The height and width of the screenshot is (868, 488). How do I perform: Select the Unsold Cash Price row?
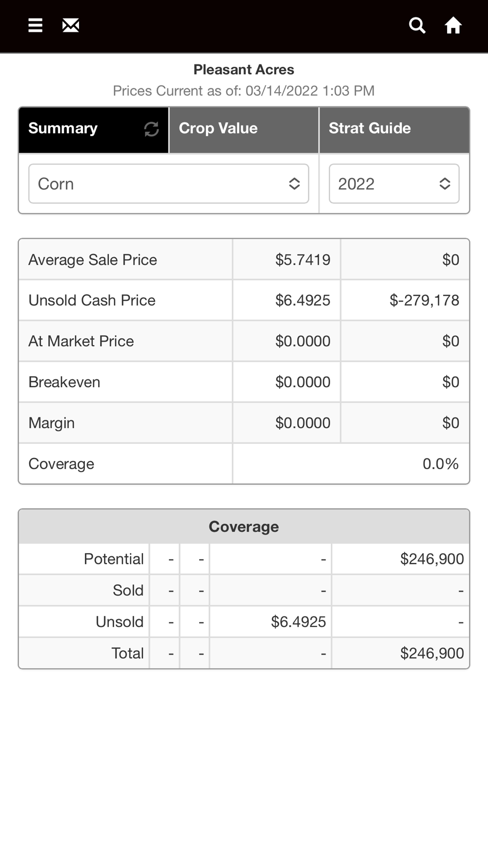pyautogui.click(x=92, y=300)
